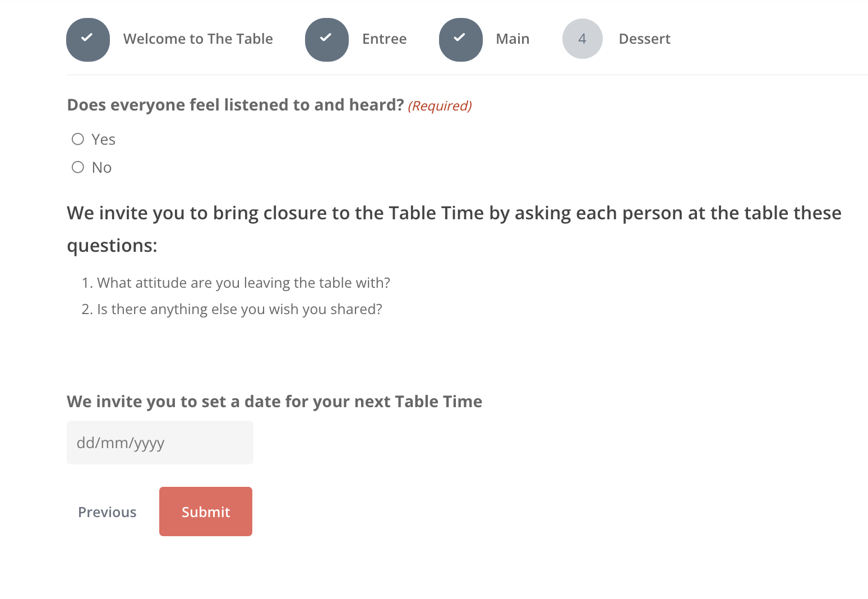Switch to the Main step label
This screenshot has height=599, width=868.
[x=513, y=39]
